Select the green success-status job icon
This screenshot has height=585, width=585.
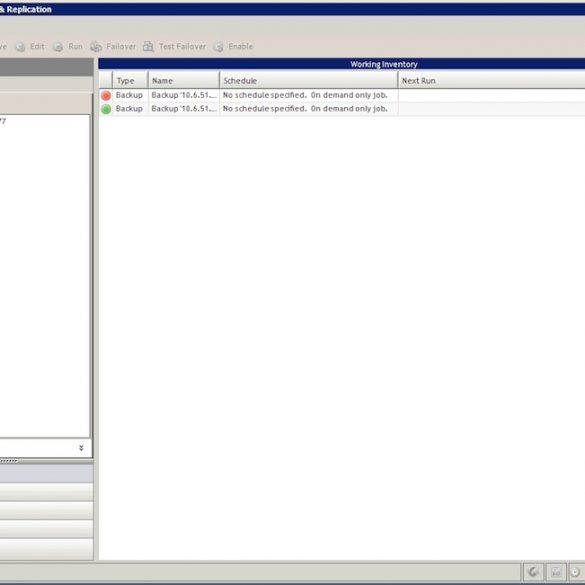(x=106, y=109)
